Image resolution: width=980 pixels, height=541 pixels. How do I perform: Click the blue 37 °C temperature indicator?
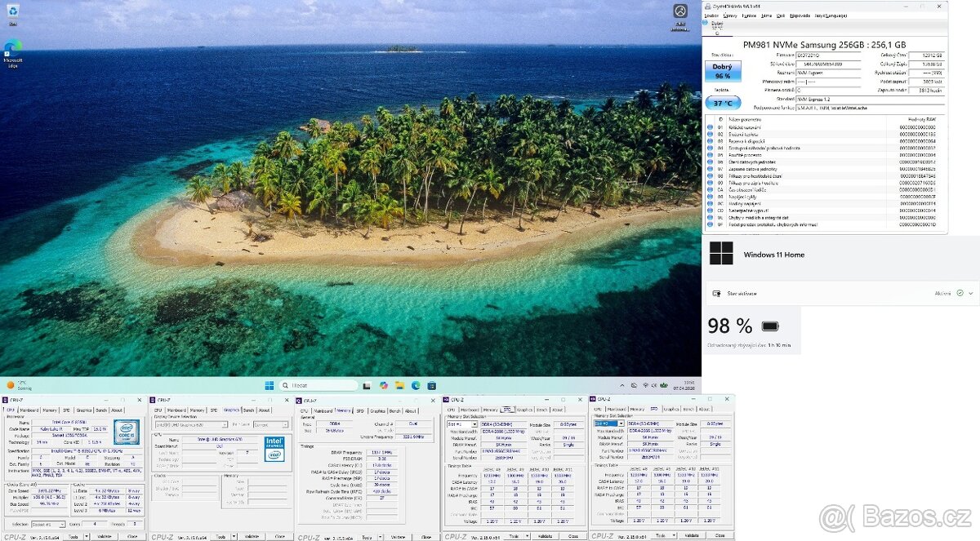pyautogui.click(x=723, y=103)
